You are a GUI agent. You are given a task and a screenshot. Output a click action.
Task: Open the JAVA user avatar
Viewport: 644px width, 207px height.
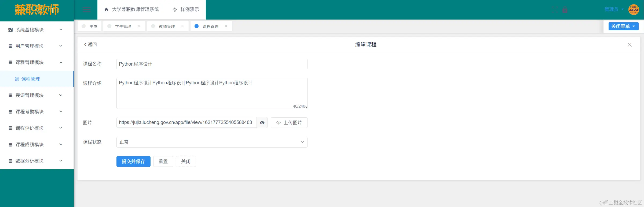coord(634,10)
